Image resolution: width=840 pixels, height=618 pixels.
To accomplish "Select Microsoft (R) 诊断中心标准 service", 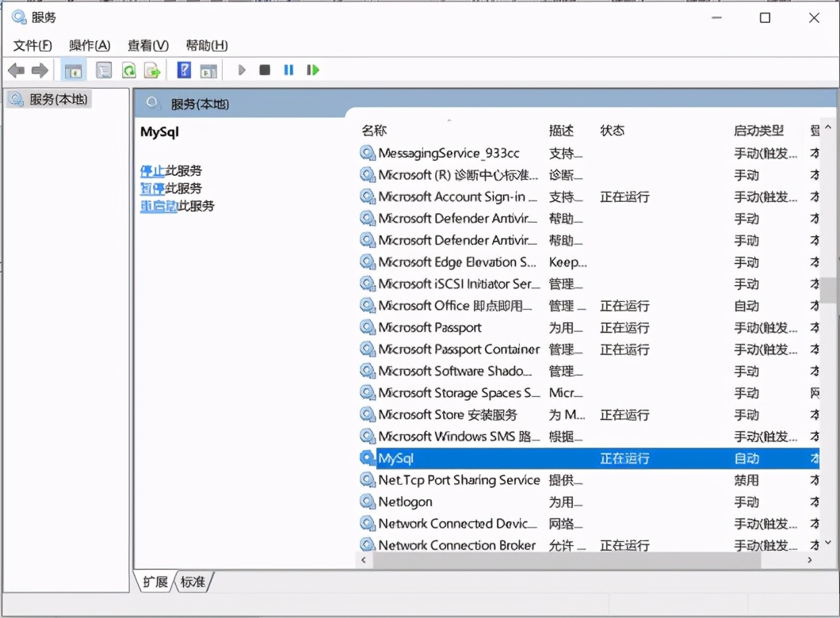I will point(589,175).
